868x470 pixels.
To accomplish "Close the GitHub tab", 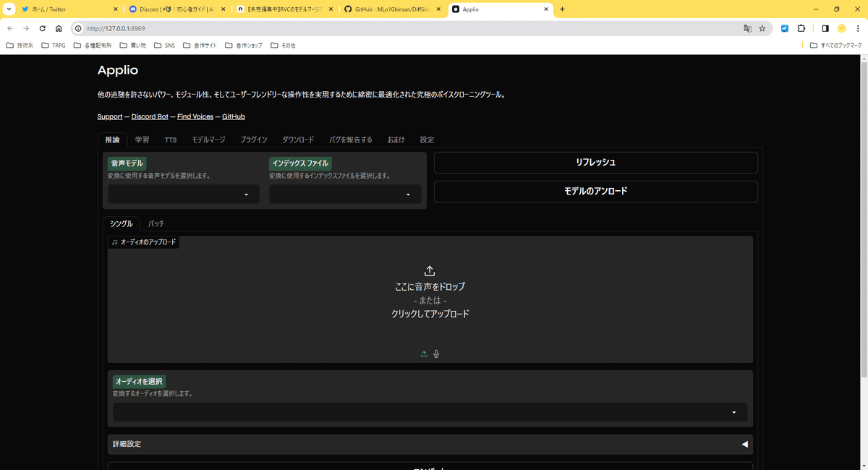I will [x=438, y=9].
